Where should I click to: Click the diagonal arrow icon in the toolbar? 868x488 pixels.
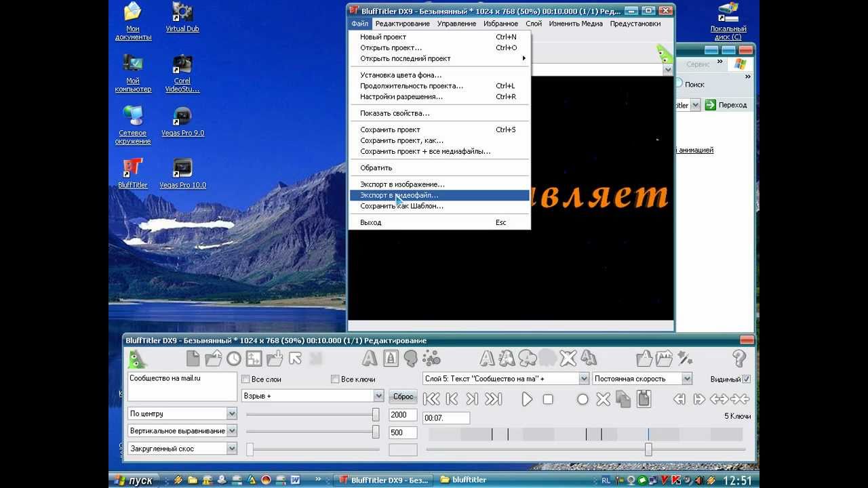tap(296, 358)
